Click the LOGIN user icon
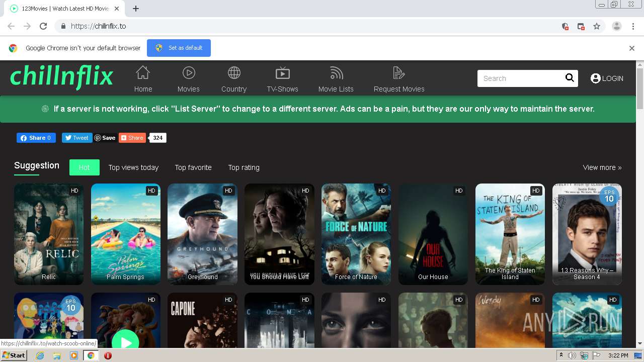 (596, 78)
